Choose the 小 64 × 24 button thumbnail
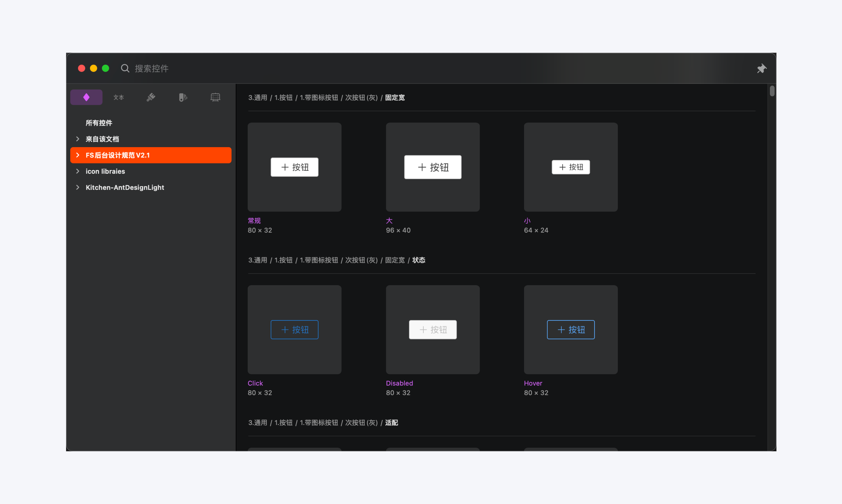This screenshot has width=842, height=504. [x=571, y=167]
